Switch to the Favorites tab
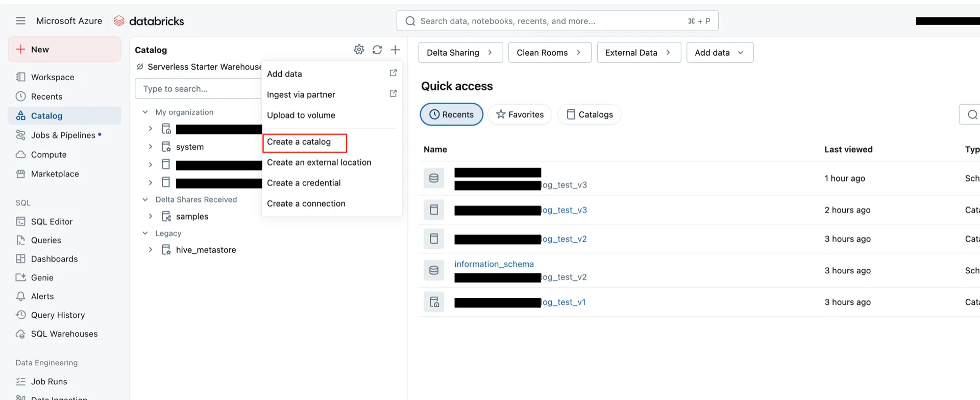The image size is (980, 400). [x=520, y=114]
